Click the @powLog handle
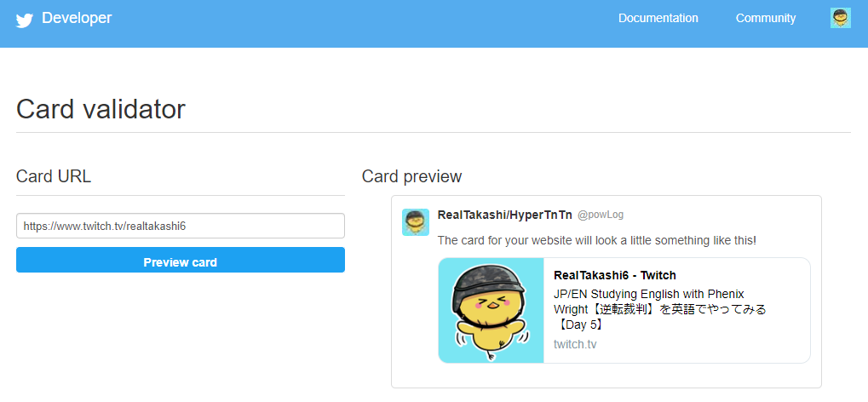The width and height of the screenshot is (868, 402). (601, 215)
